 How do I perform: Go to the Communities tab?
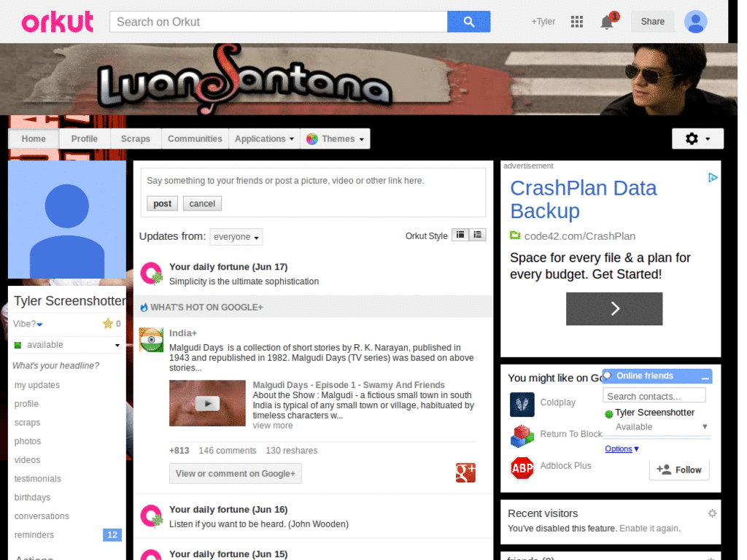tap(195, 139)
